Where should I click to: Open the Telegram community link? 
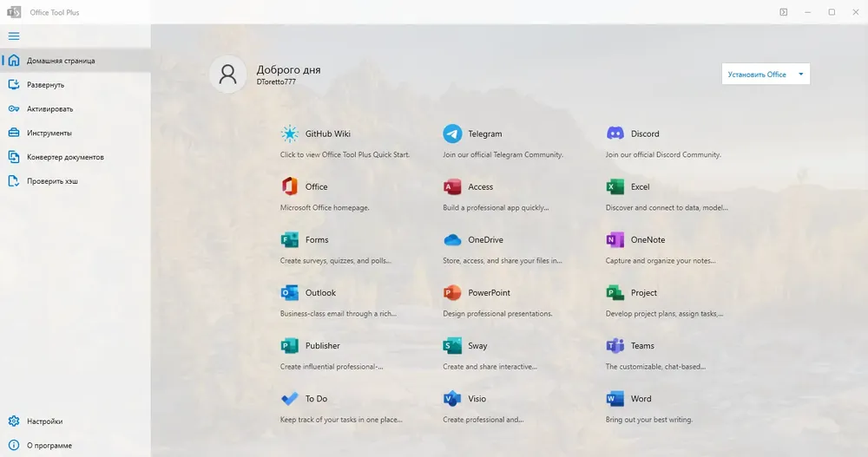coord(485,134)
